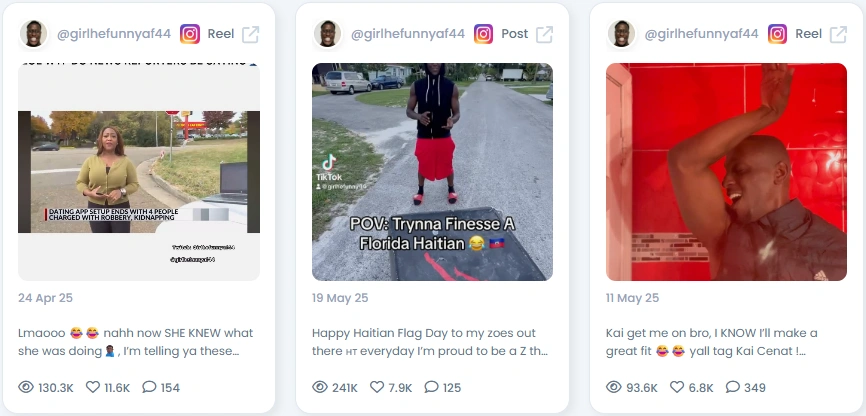Image resolution: width=866 pixels, height=416 pixels.
Task: Click the comment bubble beside 125
Action: coord(431,387)
